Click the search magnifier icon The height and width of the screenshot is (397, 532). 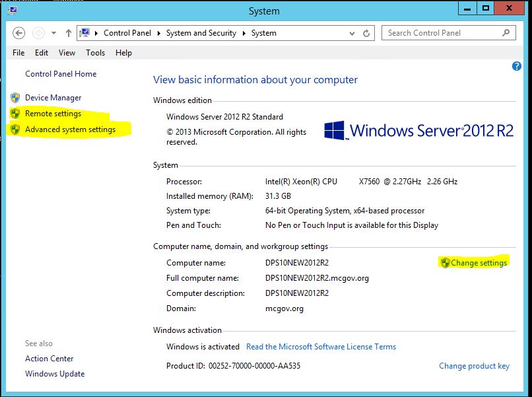coord(506,32)
